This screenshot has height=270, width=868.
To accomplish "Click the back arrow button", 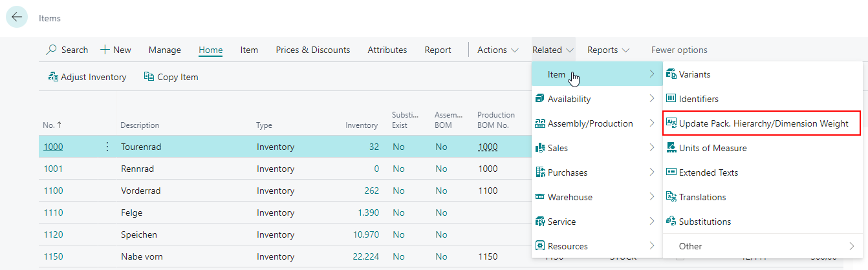I will (17, 17).
